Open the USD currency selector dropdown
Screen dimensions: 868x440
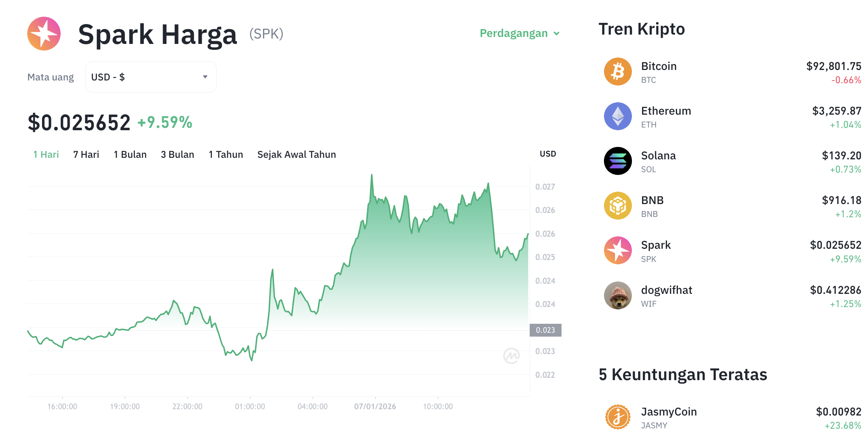[150, 77]
